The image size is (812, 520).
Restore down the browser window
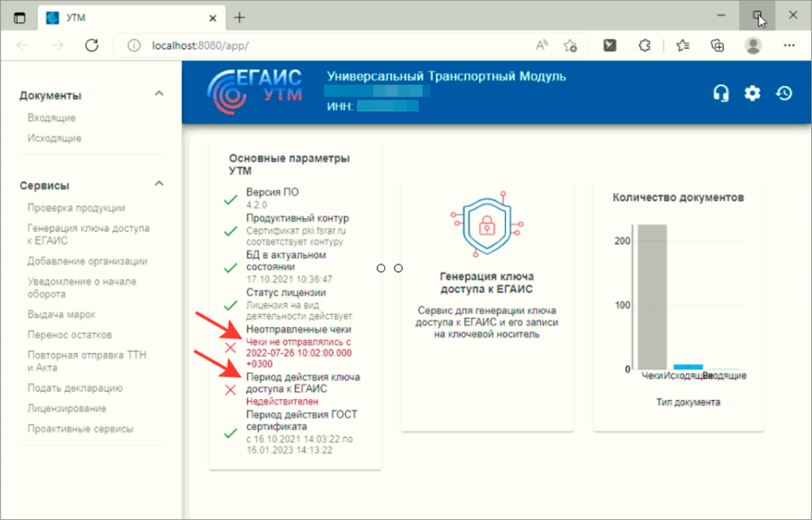757,15
